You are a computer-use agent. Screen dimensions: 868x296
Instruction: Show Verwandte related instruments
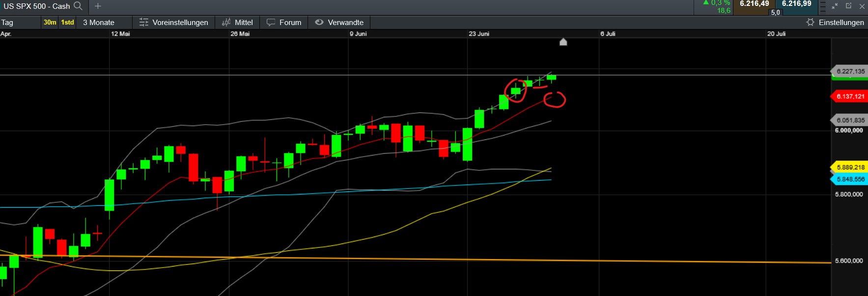[339, 22]
